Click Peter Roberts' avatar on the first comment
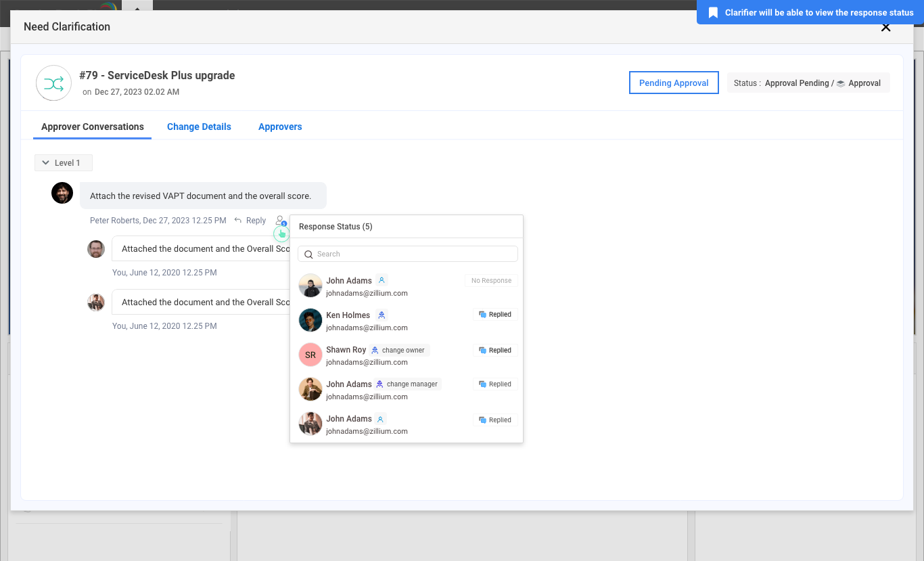Viewport: 924px width, 561px height. tap(62, 193)
